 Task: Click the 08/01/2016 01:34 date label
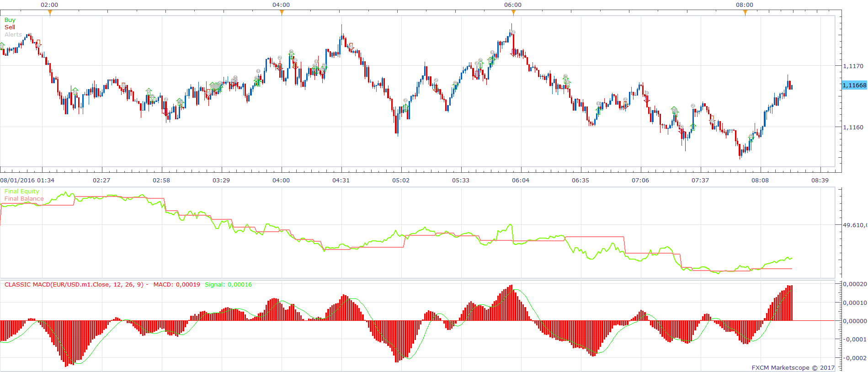[x=27, y=180]
